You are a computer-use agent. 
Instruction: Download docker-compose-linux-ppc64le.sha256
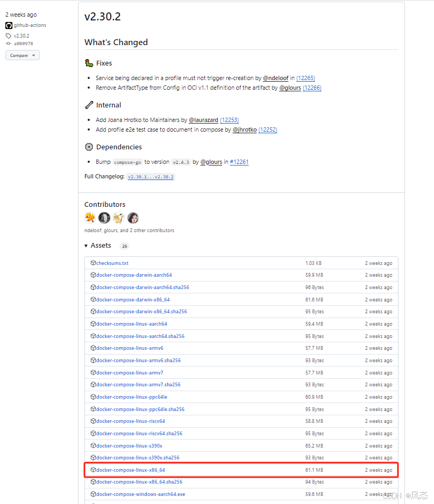point(140,409)
